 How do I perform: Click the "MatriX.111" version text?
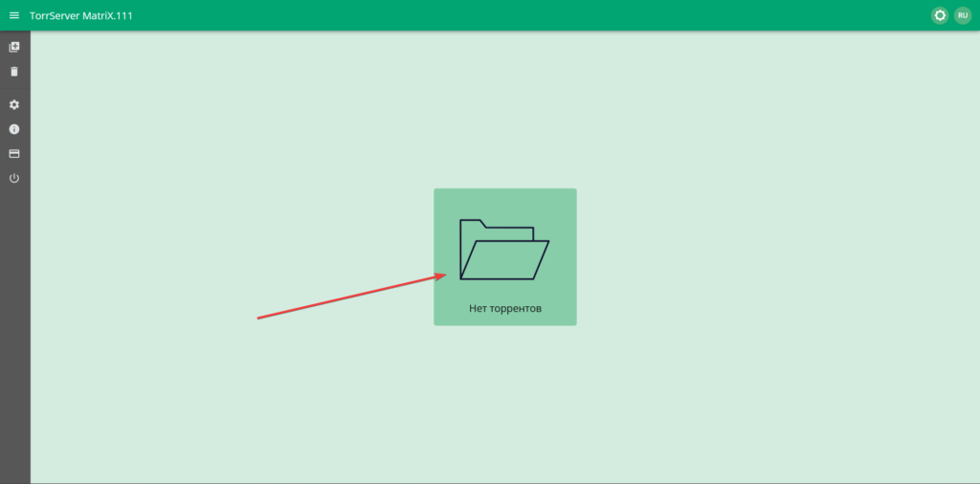point(113,15)
